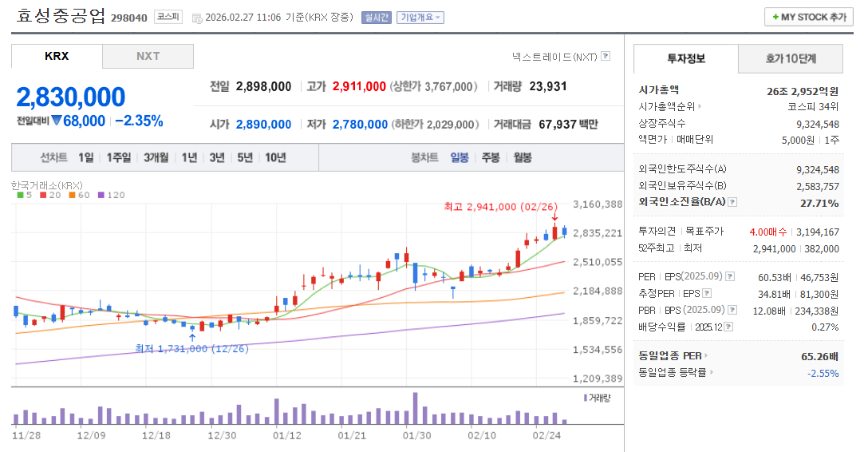The width and height of the screenshot is (868, 452).
Task: Click the 02/24 date on chart axis
Action: 546,435
